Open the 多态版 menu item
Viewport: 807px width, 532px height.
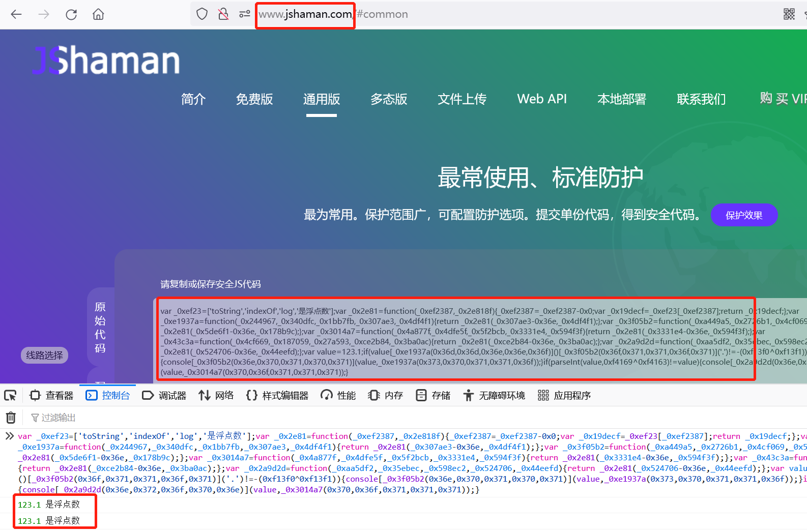[x=389, y=99]
